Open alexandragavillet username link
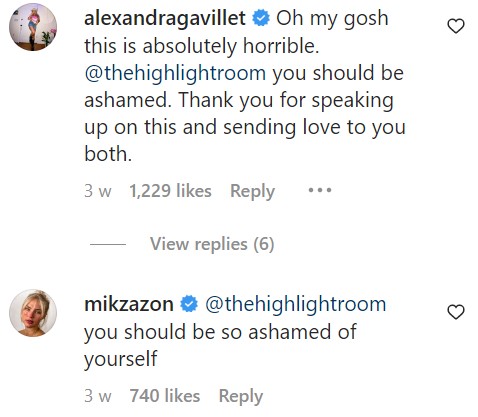Viewport: 478px width, 417px height. (165, 18)
